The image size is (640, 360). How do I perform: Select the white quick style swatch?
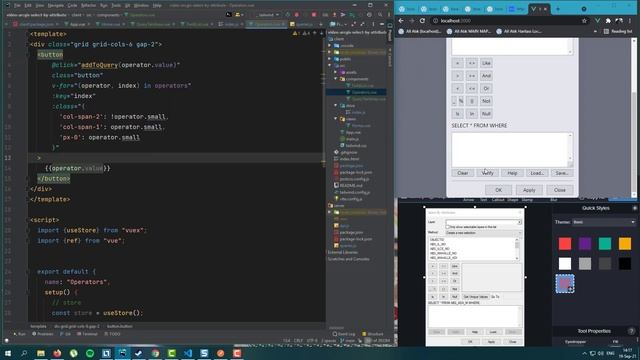565,264
